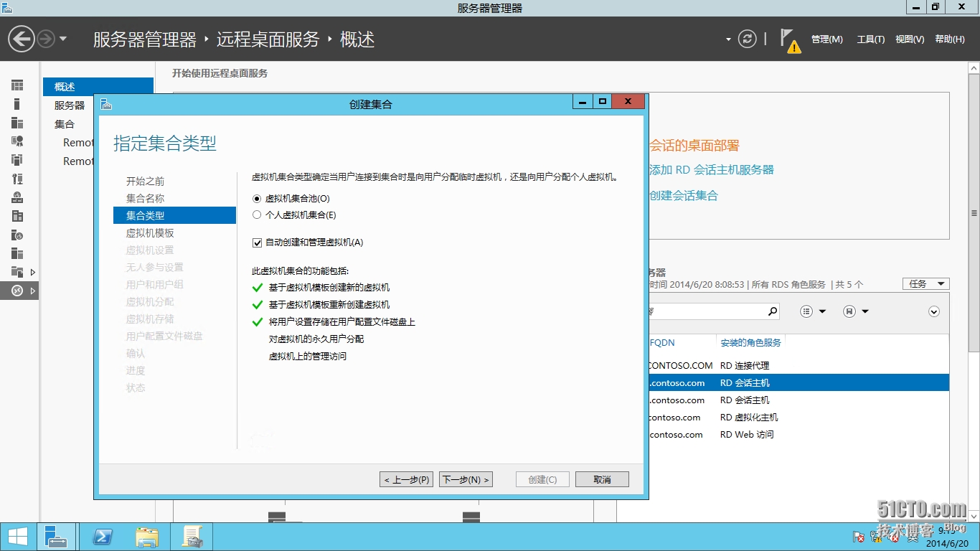Click the 取消 button

[x=602, y=479]
